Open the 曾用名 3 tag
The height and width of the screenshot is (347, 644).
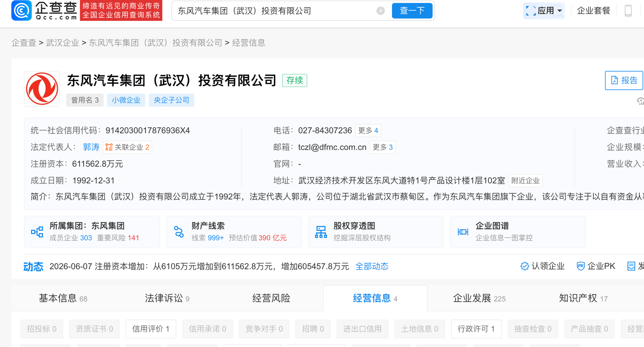click(x=85, y=100)
